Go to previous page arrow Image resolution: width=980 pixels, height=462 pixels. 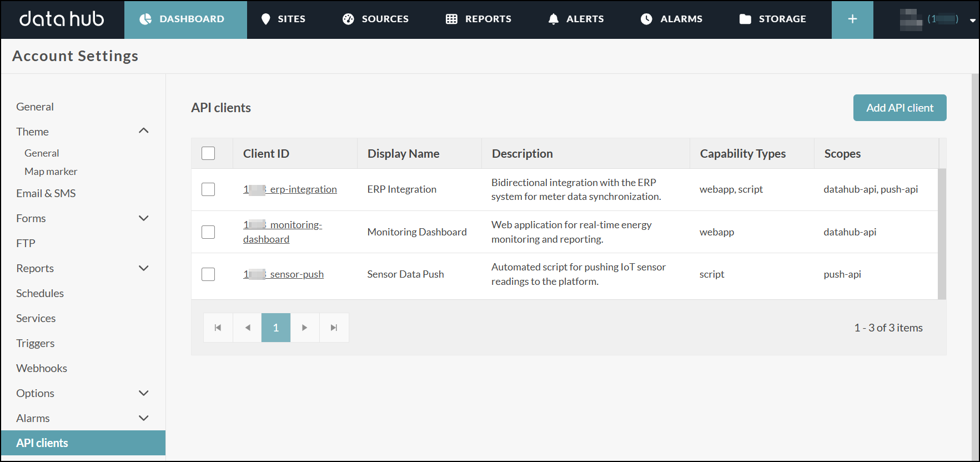tap(248, 328)
